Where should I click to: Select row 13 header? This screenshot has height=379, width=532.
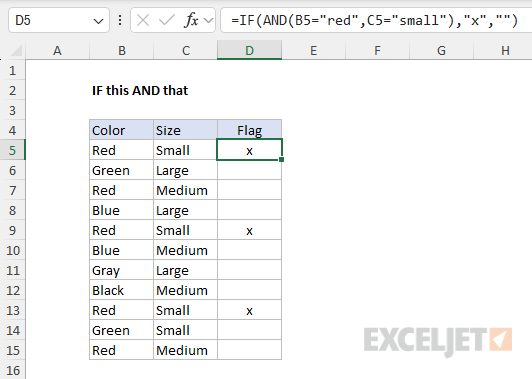click(13, 310)
